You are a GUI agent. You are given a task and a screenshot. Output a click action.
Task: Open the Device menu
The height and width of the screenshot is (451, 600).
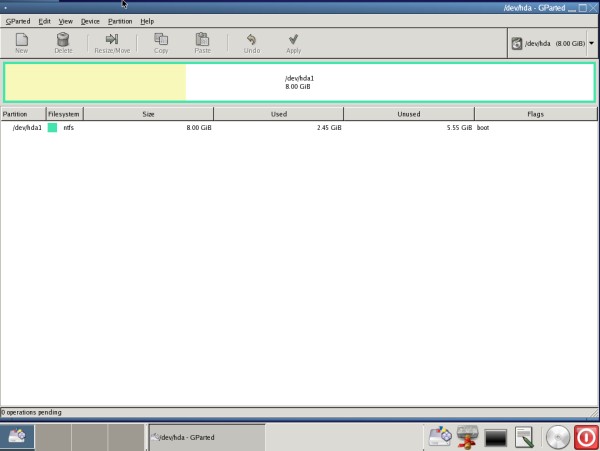point(90,21)
